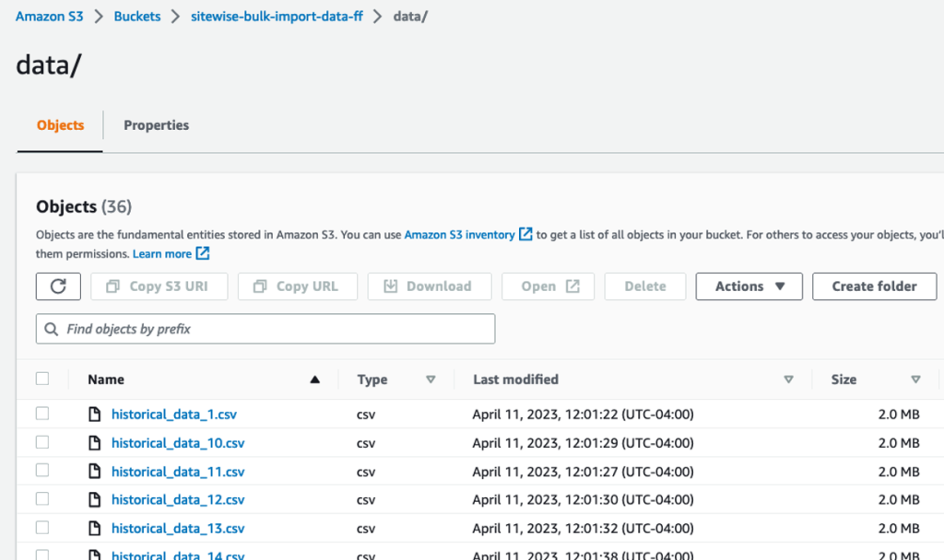Check the select-all objects checkbox

pos(41,379)
